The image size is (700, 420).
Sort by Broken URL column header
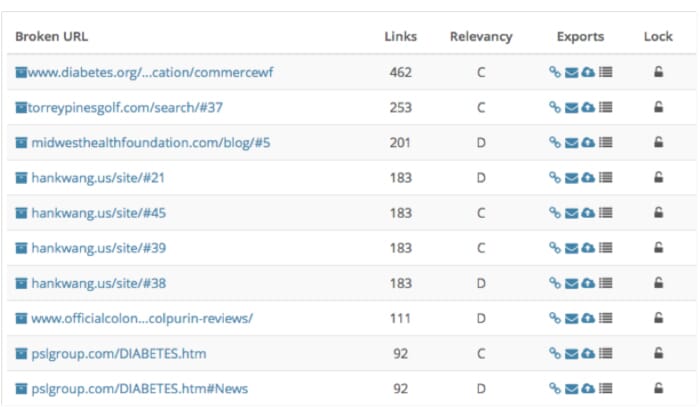[x=52, y=37]
